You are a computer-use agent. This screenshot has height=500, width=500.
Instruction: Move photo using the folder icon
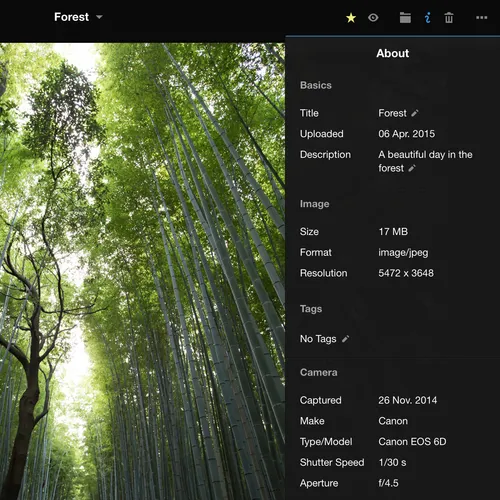click(x=405, y=18)
